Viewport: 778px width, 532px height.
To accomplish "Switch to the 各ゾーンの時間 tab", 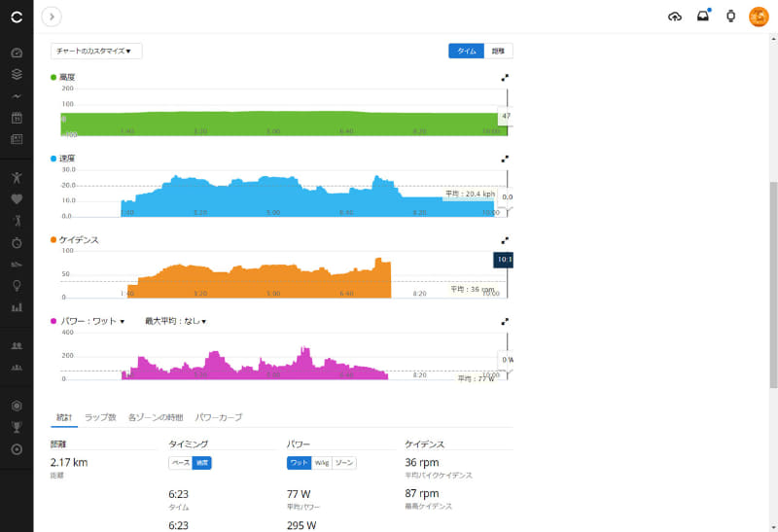I will coord(156,417).
